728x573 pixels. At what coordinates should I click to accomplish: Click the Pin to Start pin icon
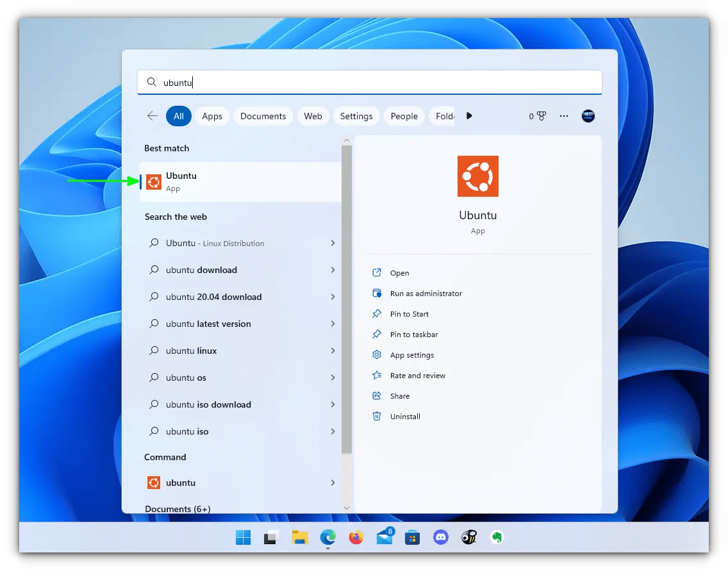coord(377,313)
